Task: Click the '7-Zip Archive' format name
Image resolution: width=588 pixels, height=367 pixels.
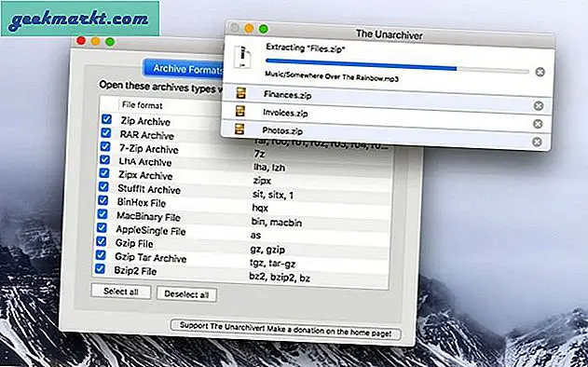Action: coord(149,149)
